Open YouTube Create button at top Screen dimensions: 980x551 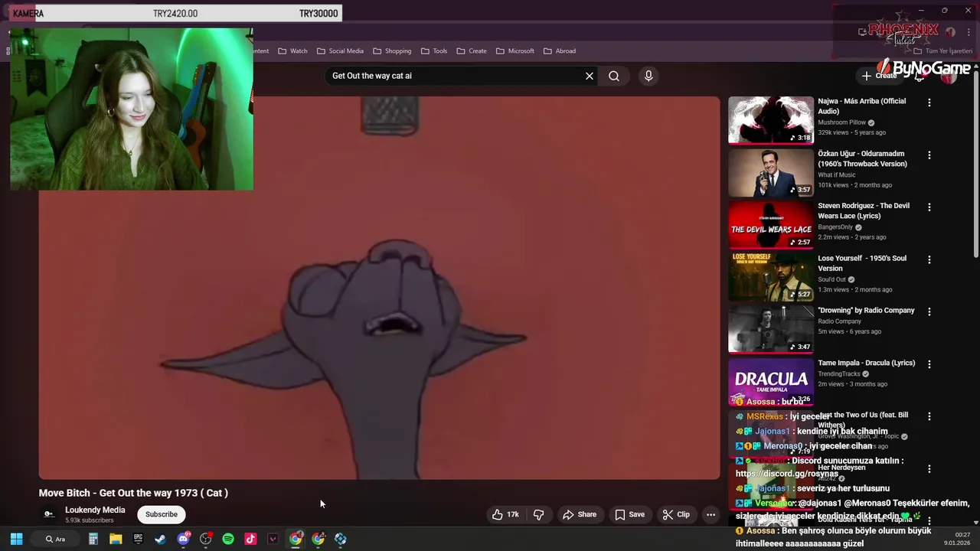[x=879, y=76]
